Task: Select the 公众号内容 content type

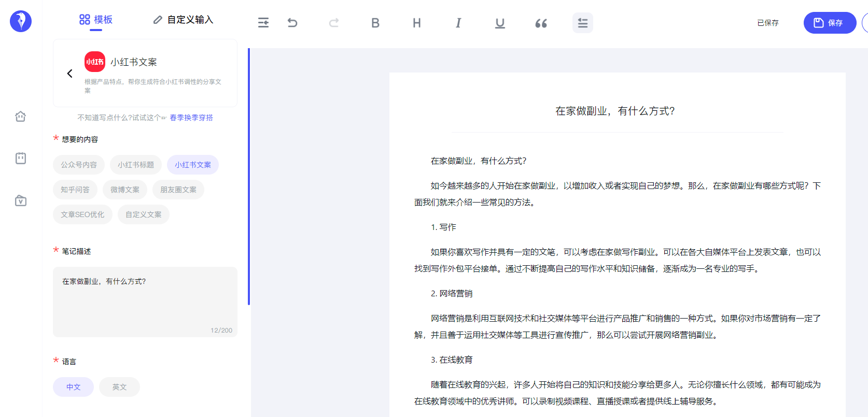Action: (79, 165)
